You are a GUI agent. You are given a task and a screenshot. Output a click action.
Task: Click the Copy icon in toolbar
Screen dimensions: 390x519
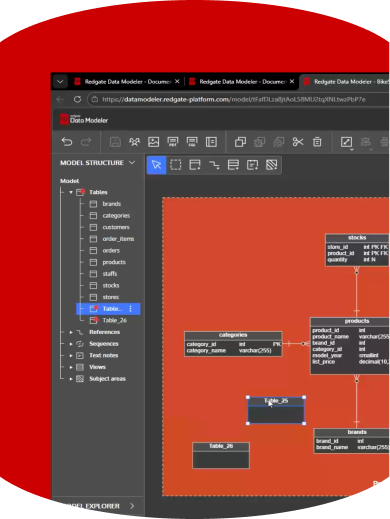(x=240, y=142)
